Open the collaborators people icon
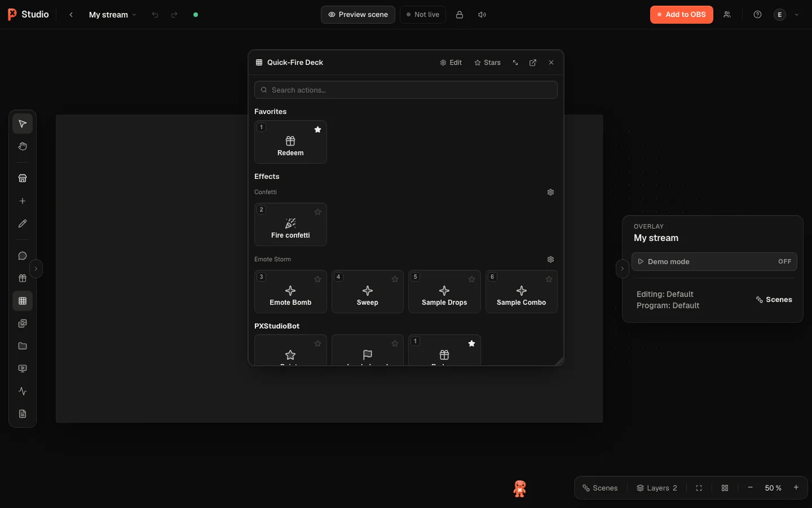The height and width of the screenshot is (508, 812). click(x=727, y=15)
